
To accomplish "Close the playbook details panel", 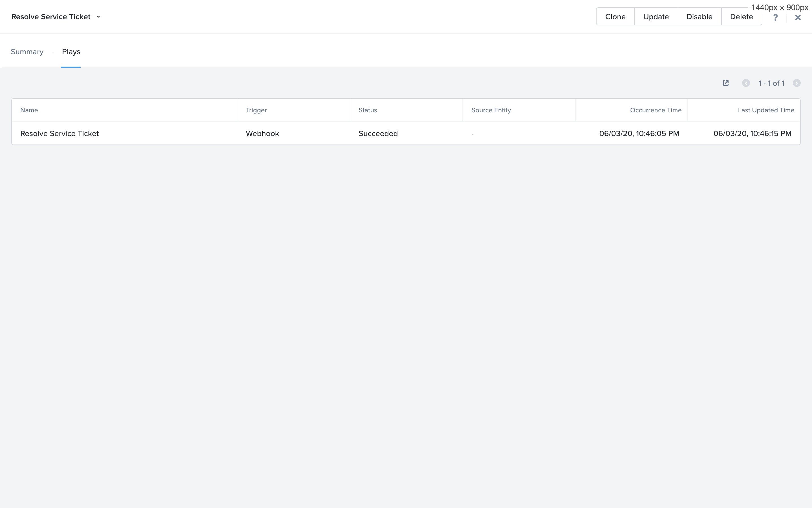I will pos(798,17).
